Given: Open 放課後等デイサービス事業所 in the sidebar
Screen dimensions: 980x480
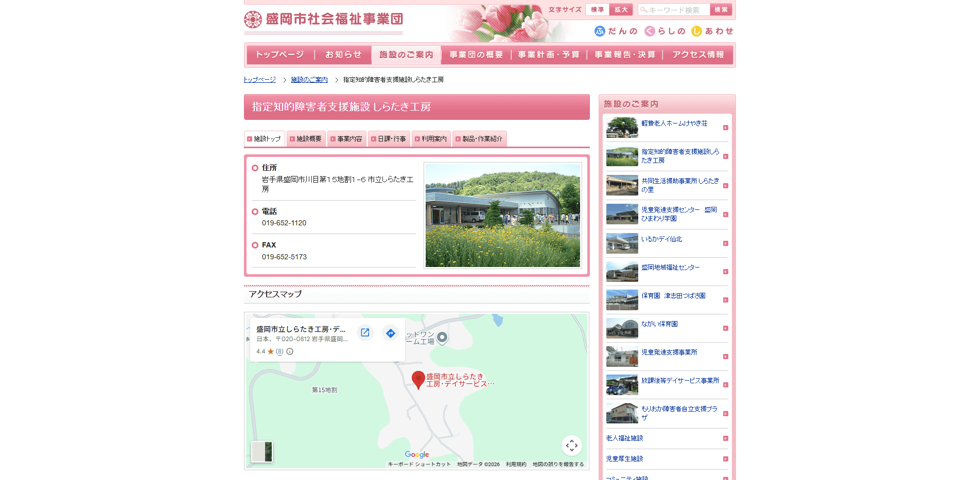Looking at the screenshot, I should [x=680, y=381].
